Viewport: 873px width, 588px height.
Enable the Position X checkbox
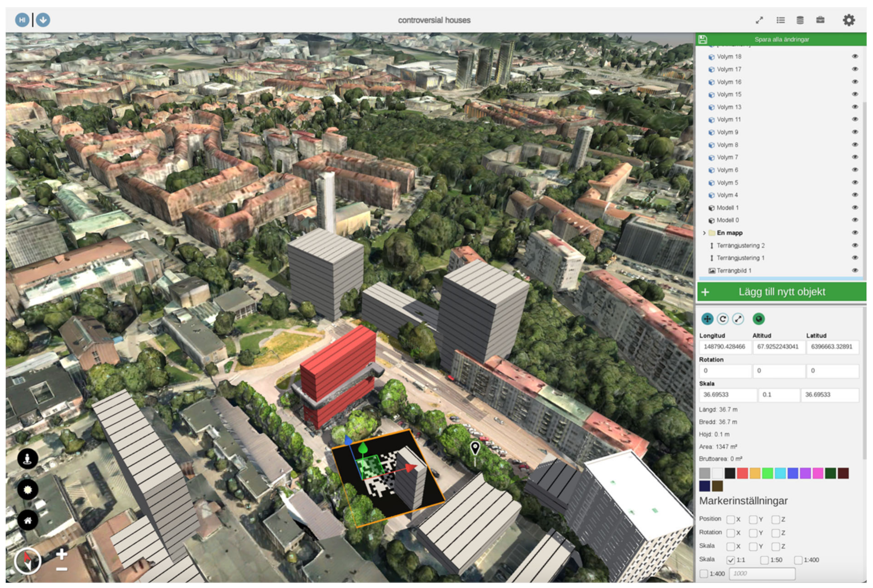click(730, 519)
